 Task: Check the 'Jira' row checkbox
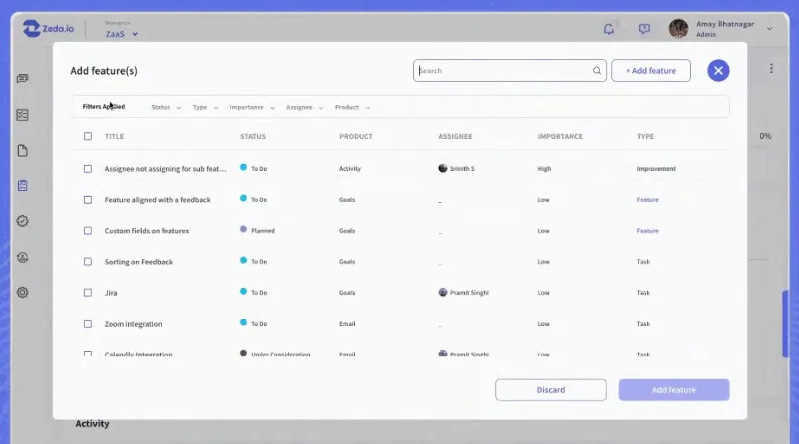(88, 293)
